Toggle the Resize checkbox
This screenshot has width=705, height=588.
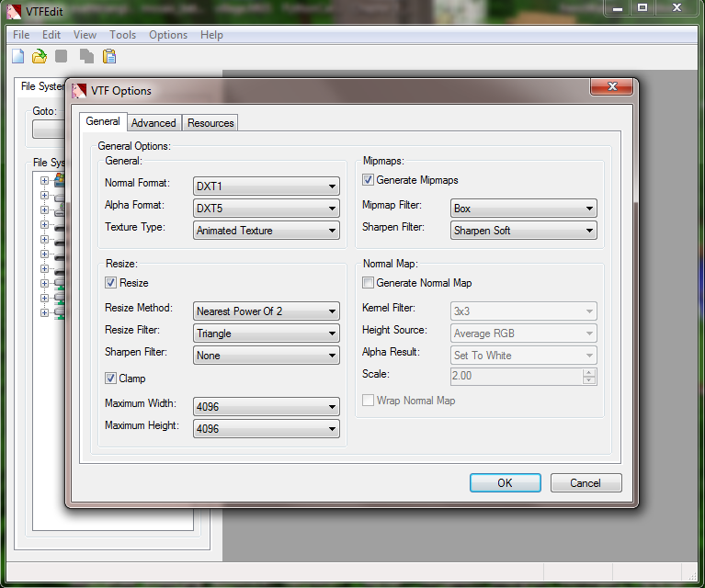(x=110, y=283)
